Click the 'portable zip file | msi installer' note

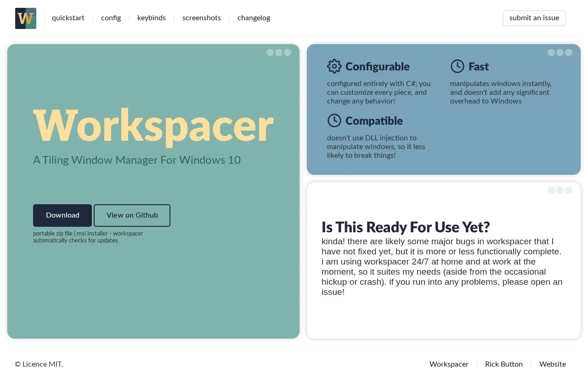point(88,237)
